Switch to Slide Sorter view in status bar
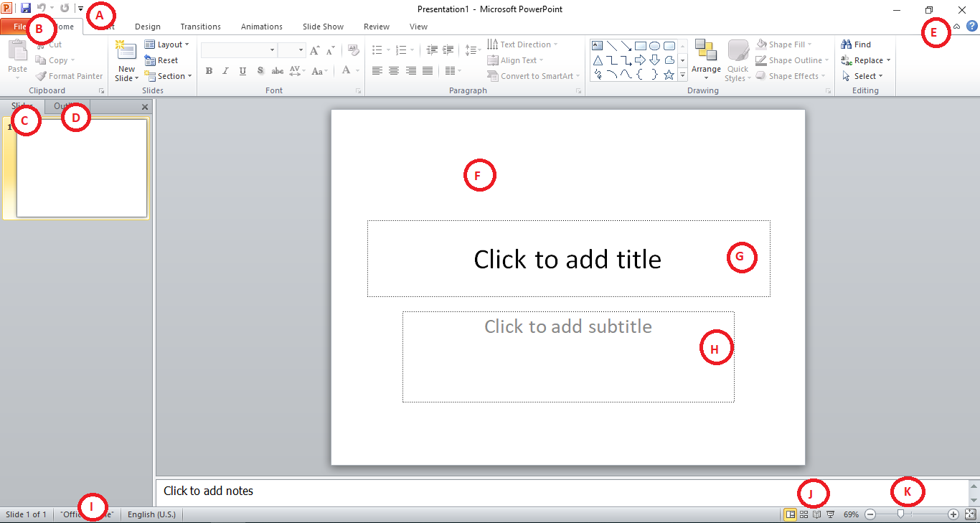The image size is (980, 523). tap(804, 514)
